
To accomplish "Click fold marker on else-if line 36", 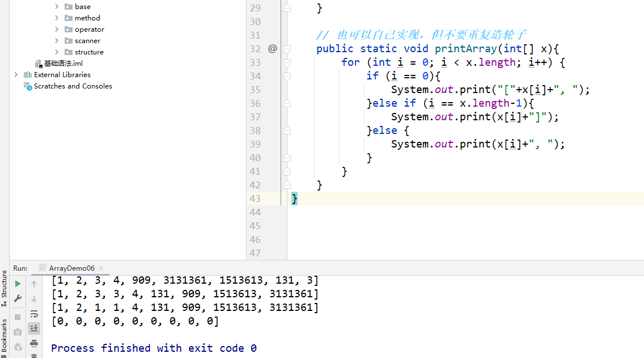I will click(x=287, y=103).
